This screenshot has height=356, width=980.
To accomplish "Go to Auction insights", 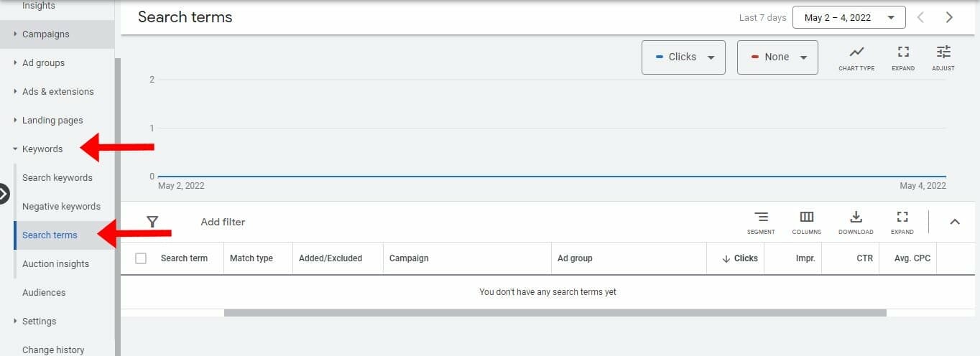I will [x=55, y=264].
